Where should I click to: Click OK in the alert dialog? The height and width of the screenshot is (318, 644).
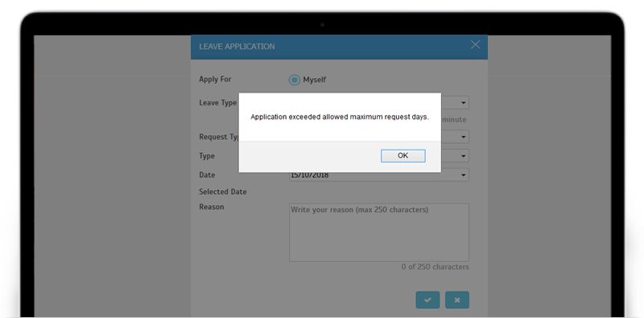click(x=403, y=155)
